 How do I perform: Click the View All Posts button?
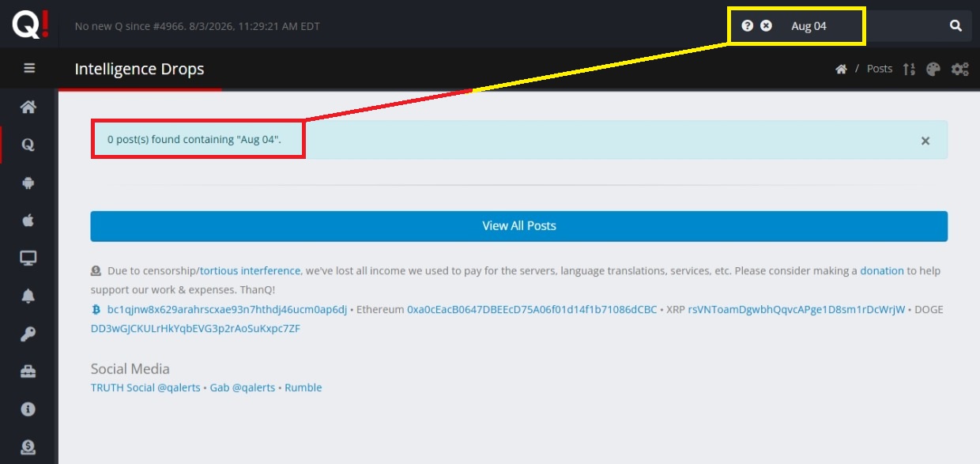tap(519, 226)
